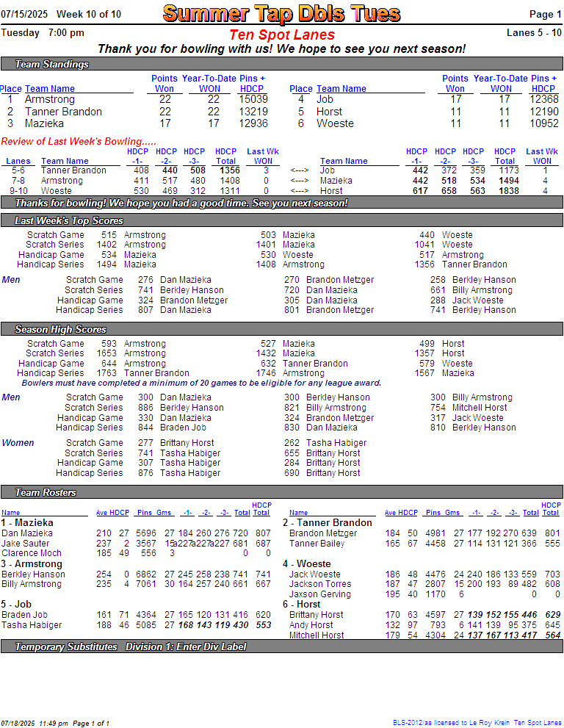The image size is (564, 728).
Task: Click the 2 - Tanner Brandon roster heading
Action: (x=328, y=523)
